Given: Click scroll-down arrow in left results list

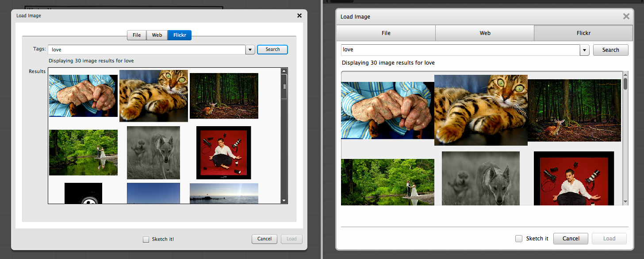Looking at the screenshot, I should click(x=284, y=201).
